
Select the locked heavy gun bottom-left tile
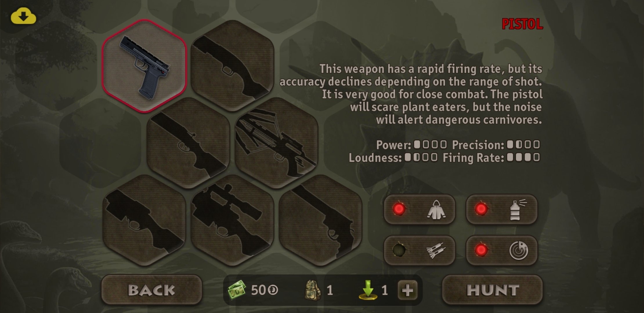[x=144, y=220]
